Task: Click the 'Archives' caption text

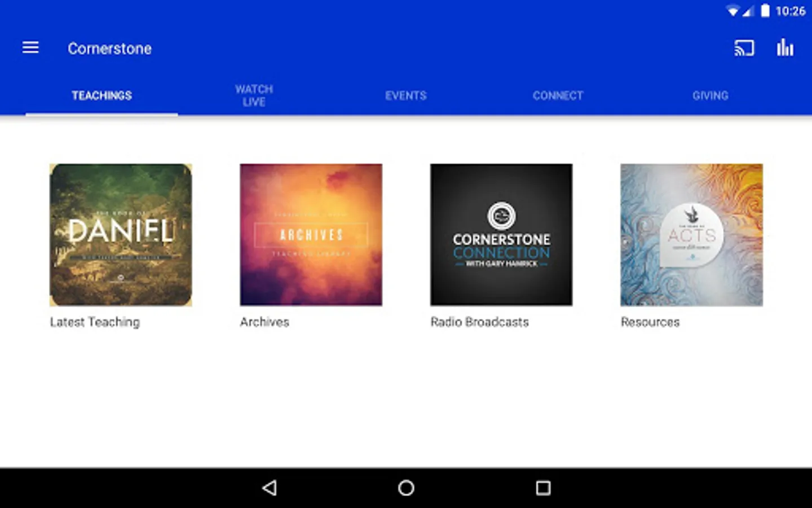Action: tap(264, 322)
